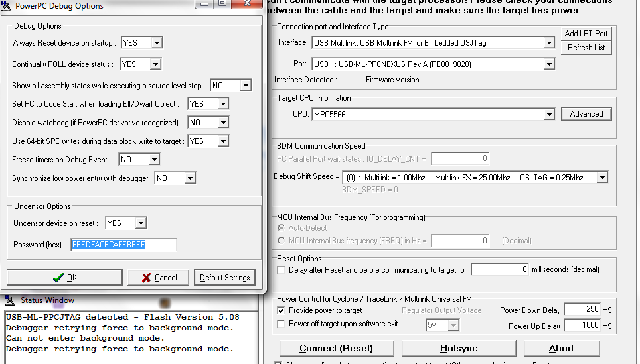
Task: Click the reset delay milliseconds field
Action: tap(500, 269)
